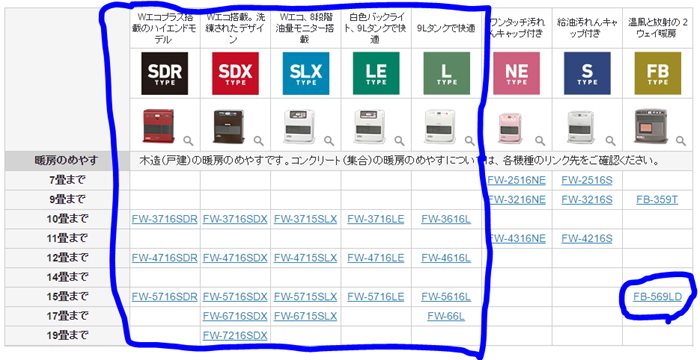Viewport: 700px width, 360px height.
Task: Open the FB-569LD model link
Action: point(657,297)
